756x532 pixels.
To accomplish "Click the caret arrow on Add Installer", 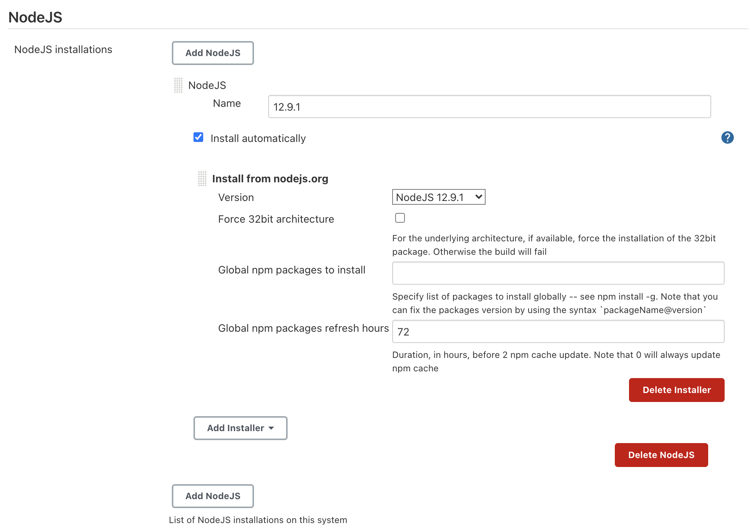I will coord(272,428).
